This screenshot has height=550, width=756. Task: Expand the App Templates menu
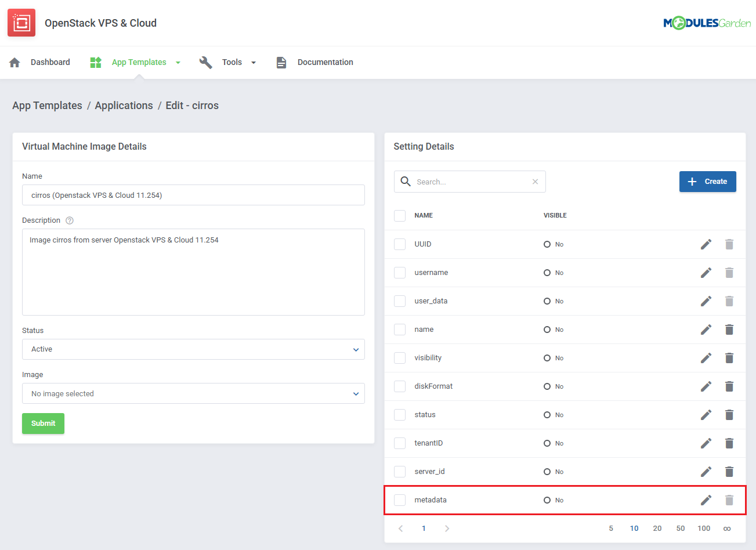tap(139, 63)
